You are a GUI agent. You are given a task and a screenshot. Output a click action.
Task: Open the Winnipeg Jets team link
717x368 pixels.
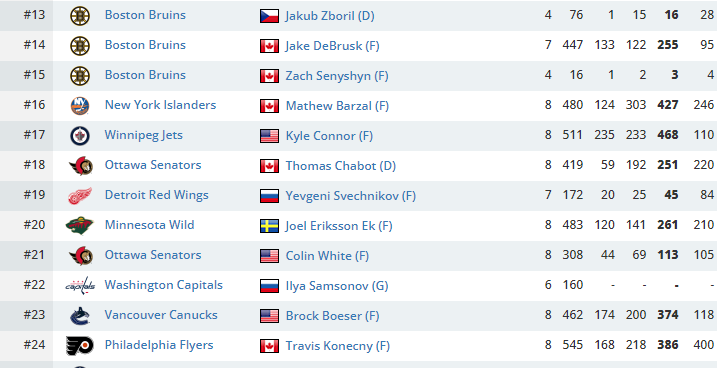click(x=144, y=135)
